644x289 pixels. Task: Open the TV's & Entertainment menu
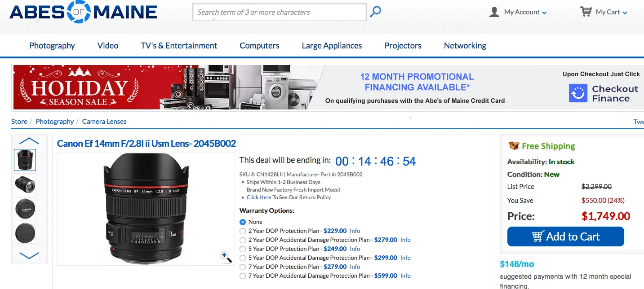(x=179, y=45)
